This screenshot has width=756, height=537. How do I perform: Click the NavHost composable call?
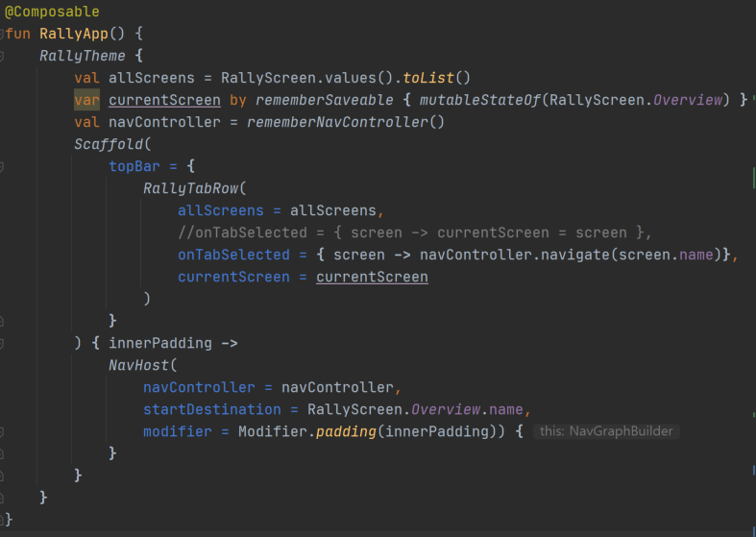[x=138, y=365]
